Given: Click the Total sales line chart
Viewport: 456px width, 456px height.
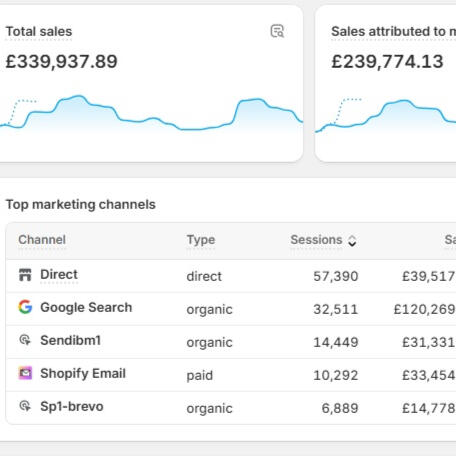Looking at the screenshot, I should [151, 115].
